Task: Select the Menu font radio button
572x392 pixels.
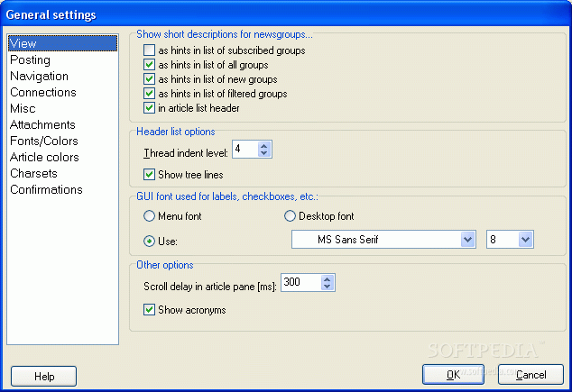Action: click(x=149, y=216)
